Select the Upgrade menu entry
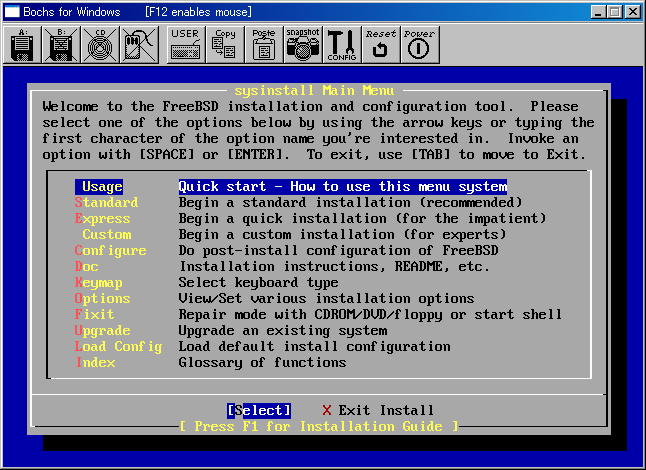 click(102, 330)
